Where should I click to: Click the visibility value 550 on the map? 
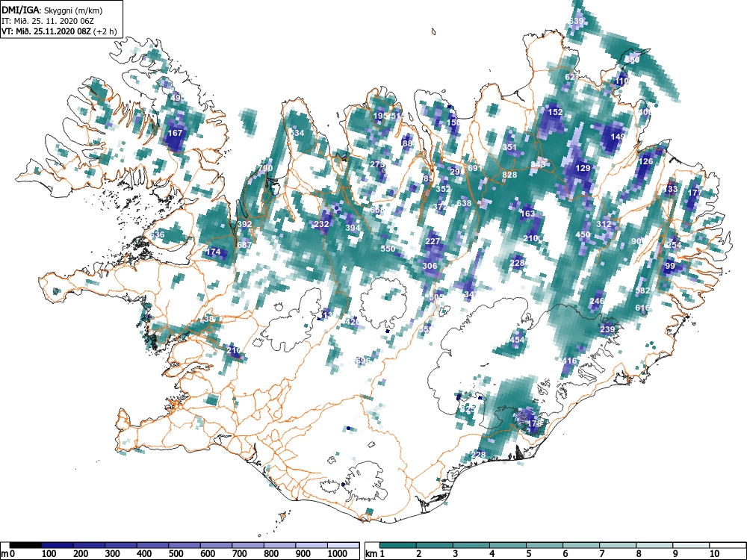pyautogui.click(x=388, y=249)
